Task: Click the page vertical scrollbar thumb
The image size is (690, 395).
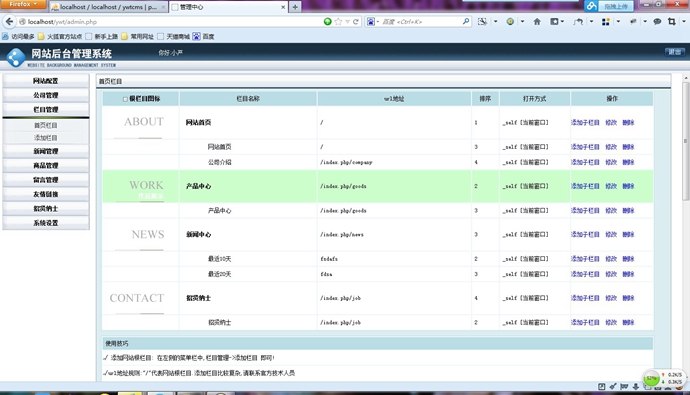Action: [x=685, y=141]
